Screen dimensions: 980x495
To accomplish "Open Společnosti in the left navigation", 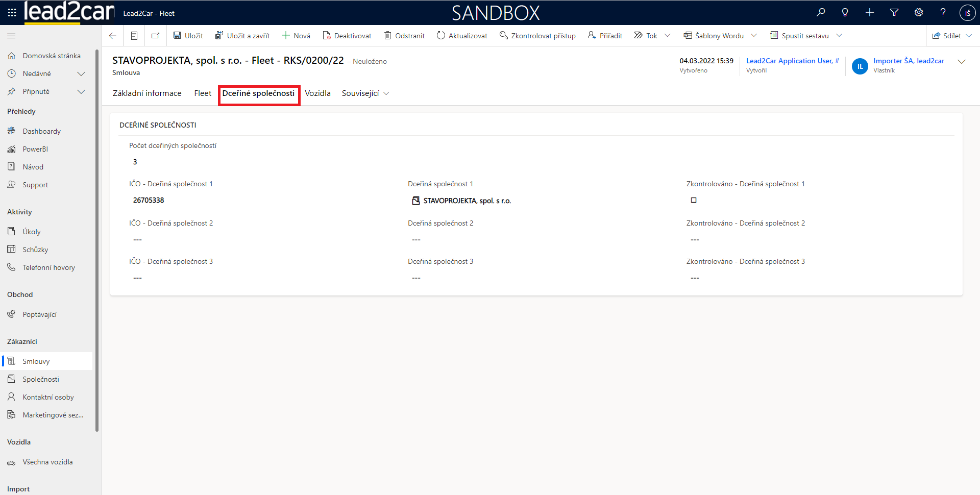I will tap(41, 379).
